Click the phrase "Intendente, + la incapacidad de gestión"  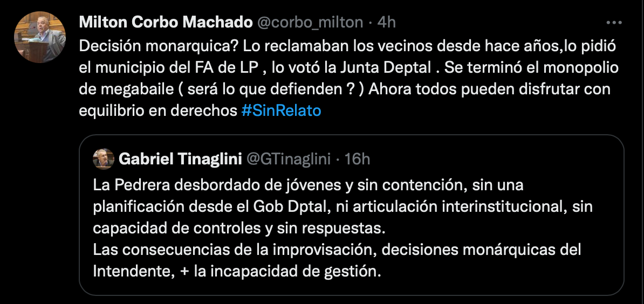236,271
